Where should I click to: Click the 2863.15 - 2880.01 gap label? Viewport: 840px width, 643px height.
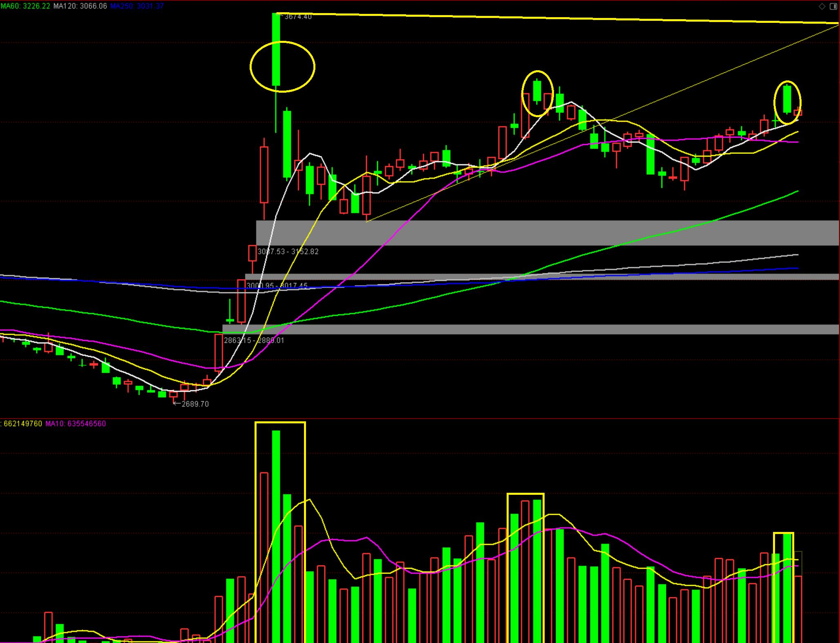(x=254, y=340)
